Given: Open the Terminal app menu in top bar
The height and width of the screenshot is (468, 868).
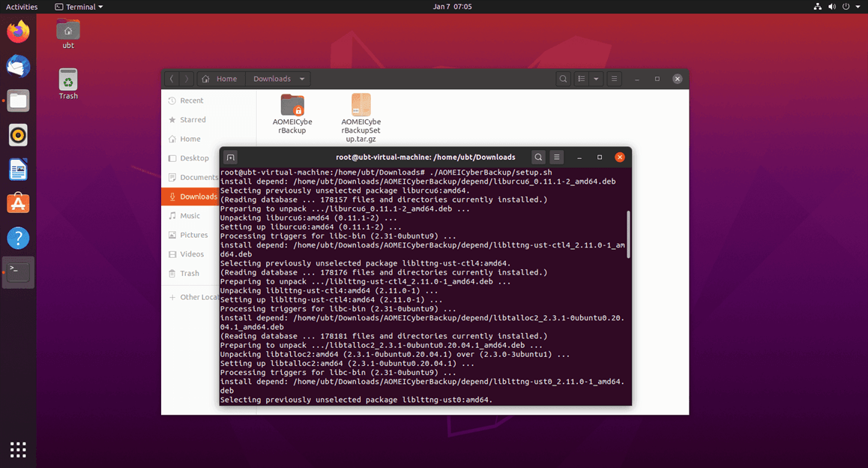Looking at the screenshot, I should pyautogui.click(x=79, y=7).
